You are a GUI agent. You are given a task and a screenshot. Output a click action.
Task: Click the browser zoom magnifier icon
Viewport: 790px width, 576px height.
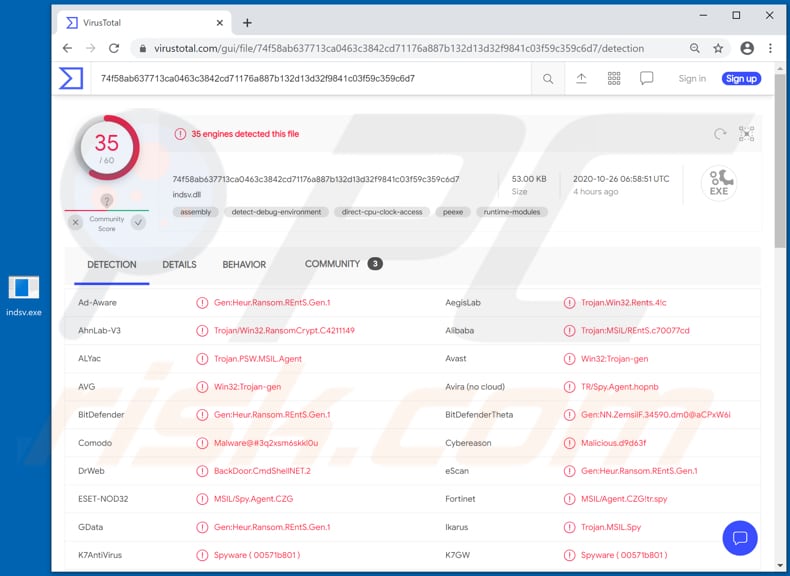coord(695,48)
